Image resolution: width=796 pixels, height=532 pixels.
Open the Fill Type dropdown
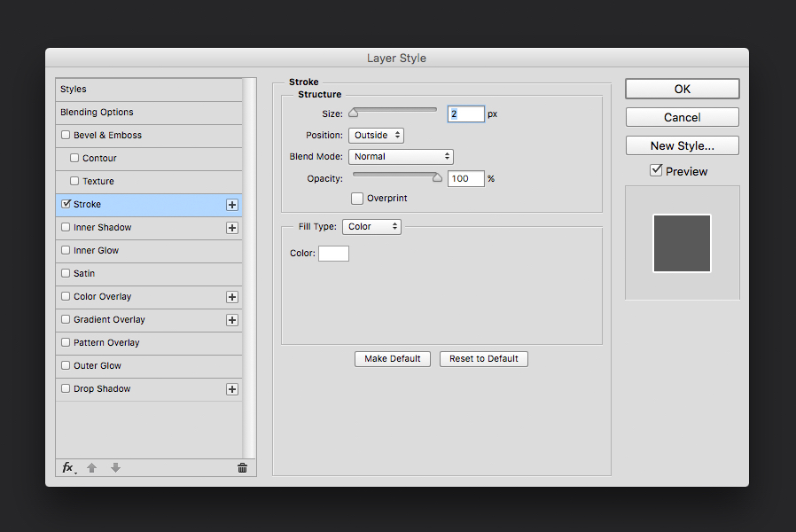click(371, 226)
